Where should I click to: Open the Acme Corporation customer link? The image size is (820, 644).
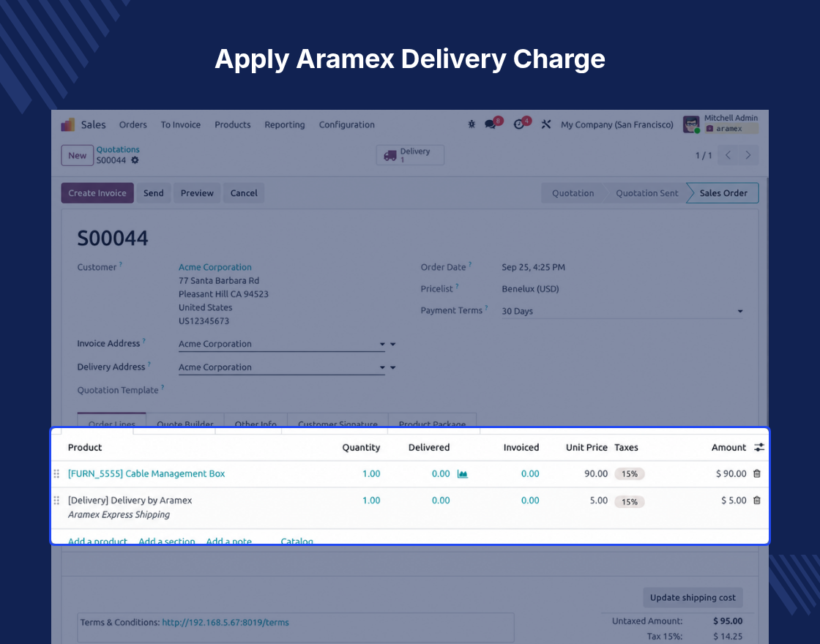point(215,267)
